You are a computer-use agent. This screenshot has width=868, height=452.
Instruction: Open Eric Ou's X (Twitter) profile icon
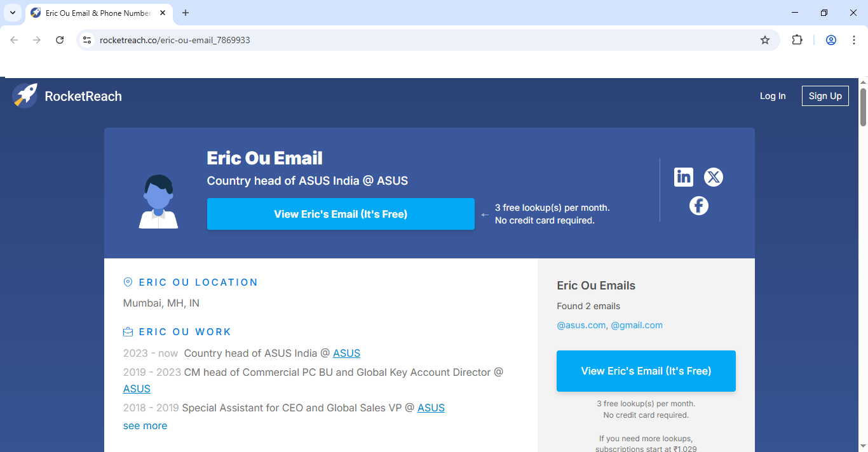pos(714,177)
